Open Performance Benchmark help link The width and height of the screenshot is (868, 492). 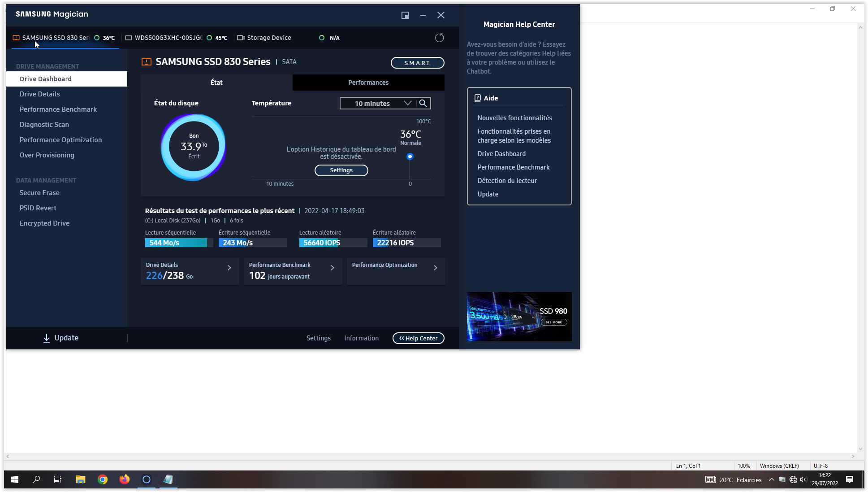[x=514, y=167]
